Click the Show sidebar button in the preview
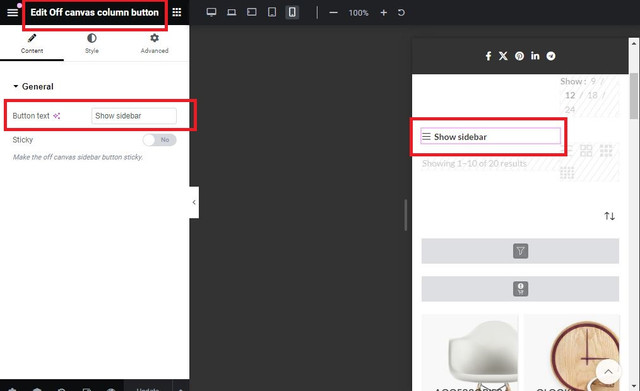640x391 pixels. tap(491, 136)
